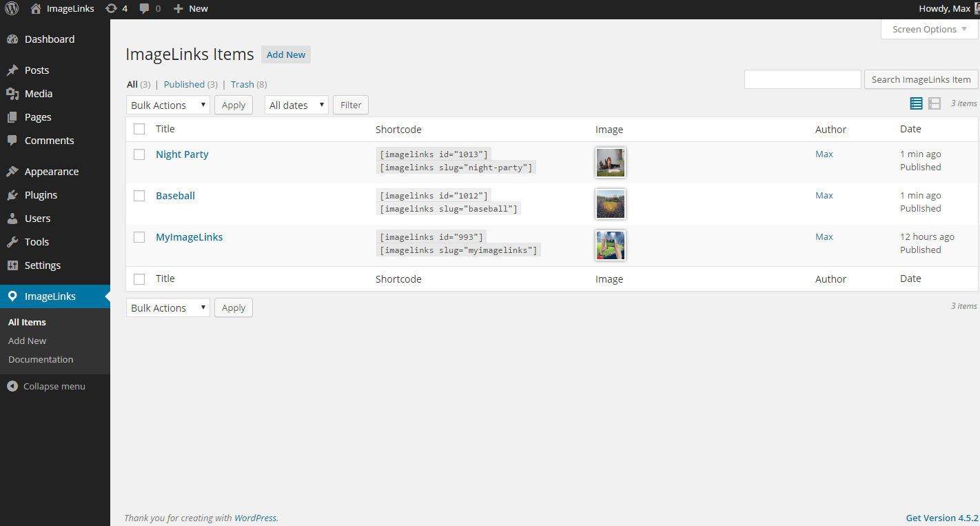Open the Bulk Actions dropdown

pos(167,105)
